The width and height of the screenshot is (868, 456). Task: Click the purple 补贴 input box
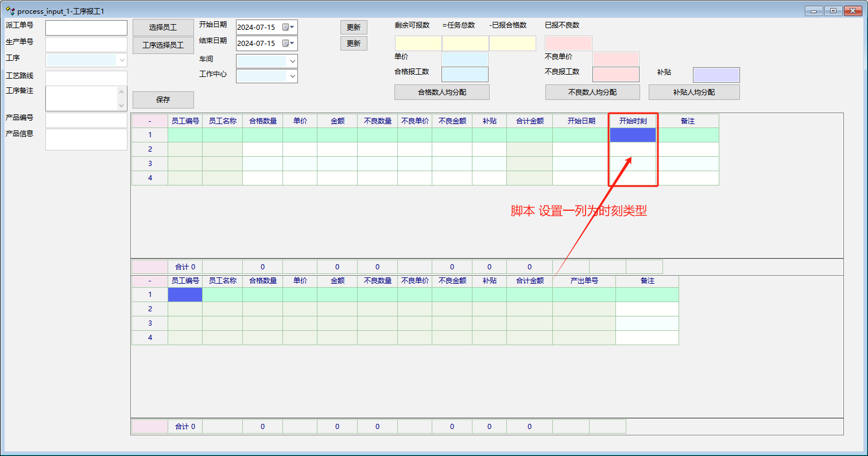tap(716, 75)
